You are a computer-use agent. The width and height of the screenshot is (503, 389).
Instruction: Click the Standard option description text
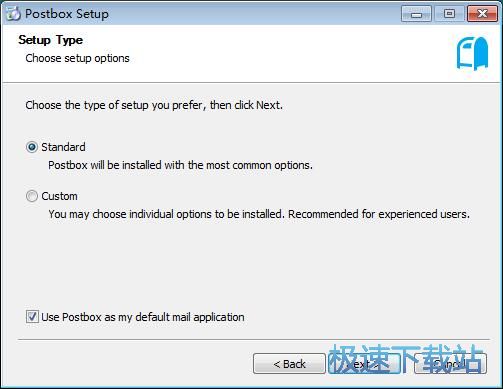click(x=180, y=165)
